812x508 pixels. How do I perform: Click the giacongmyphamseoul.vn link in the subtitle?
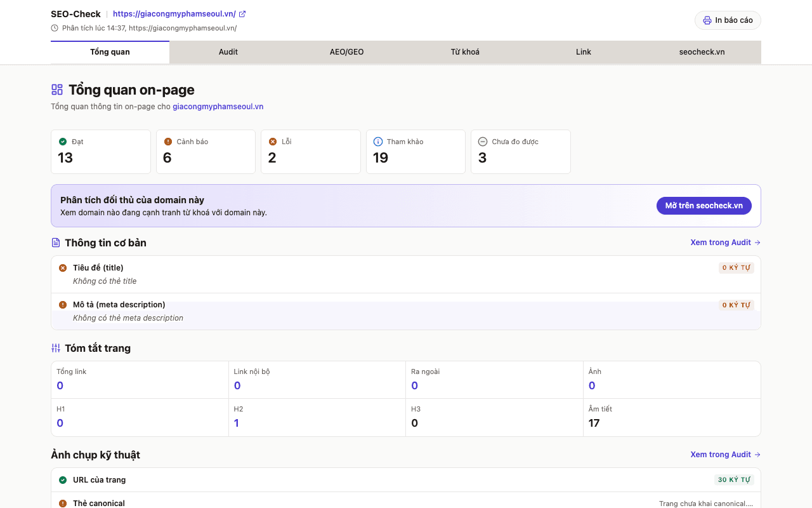click(x=218, y=107)
